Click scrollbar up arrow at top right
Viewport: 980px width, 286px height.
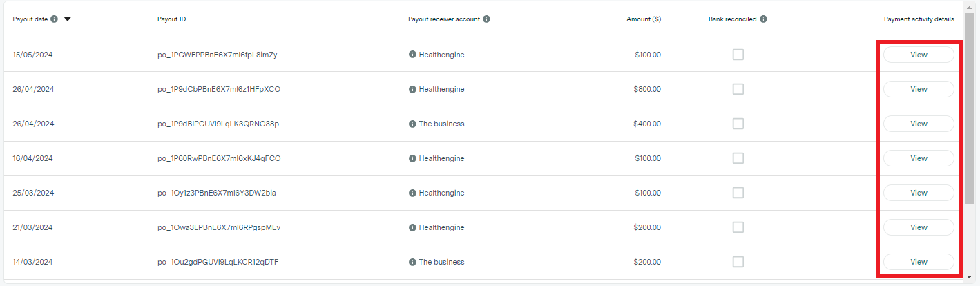(x=970, y=7)
